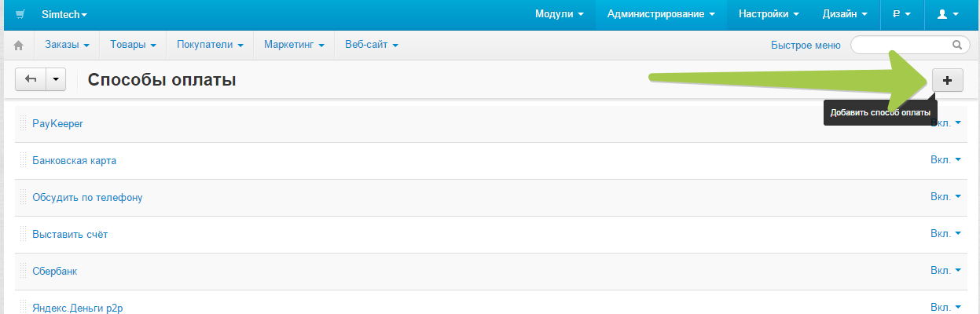Click the plus icon to add payment method

[947, 79]
